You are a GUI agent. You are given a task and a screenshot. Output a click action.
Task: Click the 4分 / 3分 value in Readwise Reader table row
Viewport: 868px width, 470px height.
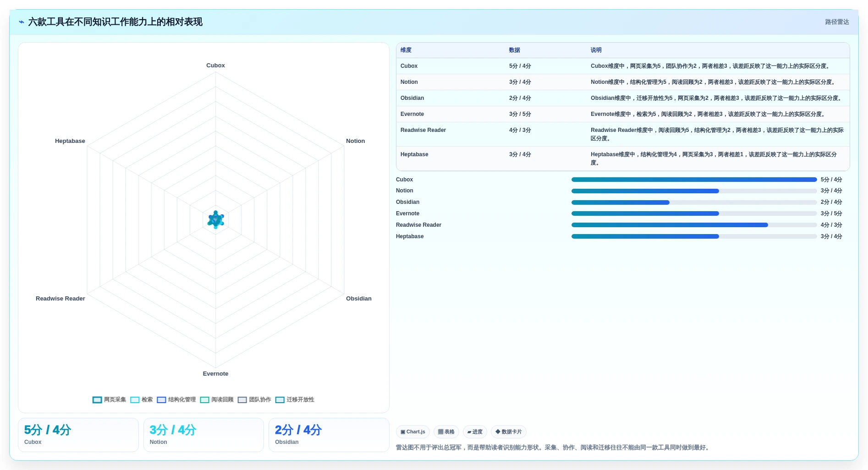[x=520, y=130]
